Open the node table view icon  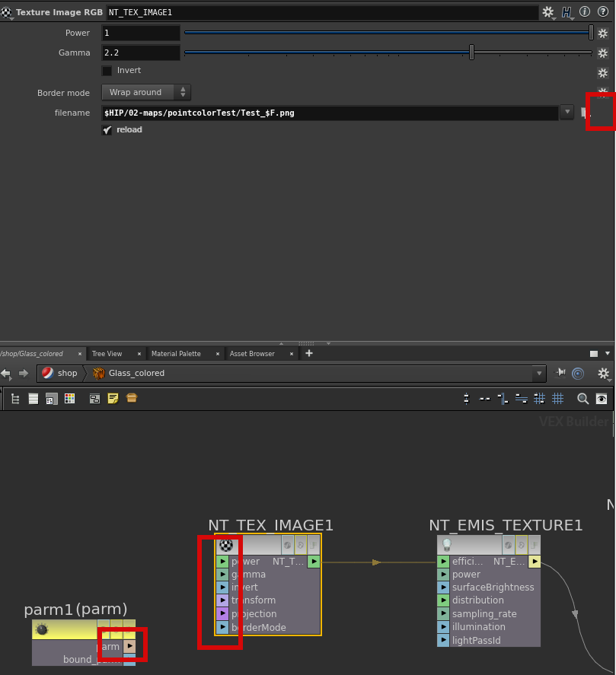51,399
